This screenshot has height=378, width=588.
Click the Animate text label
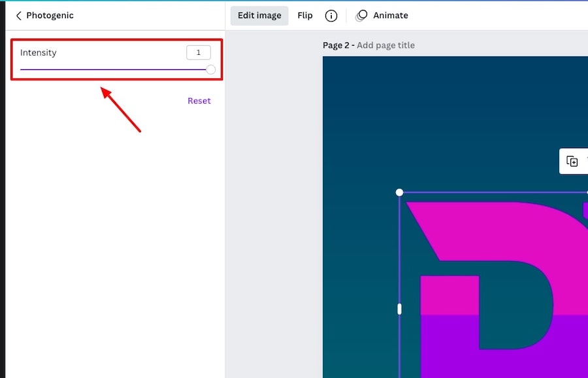[391, 16]
